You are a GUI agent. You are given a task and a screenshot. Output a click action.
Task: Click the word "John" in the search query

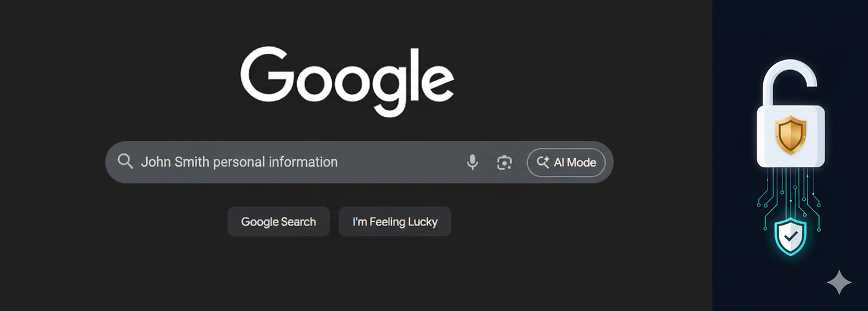tap(154, 162)
